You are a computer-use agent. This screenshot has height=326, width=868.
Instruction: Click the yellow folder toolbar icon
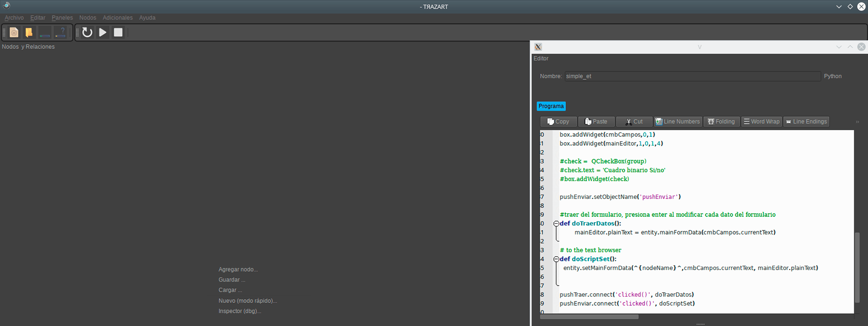click(29, 33)
